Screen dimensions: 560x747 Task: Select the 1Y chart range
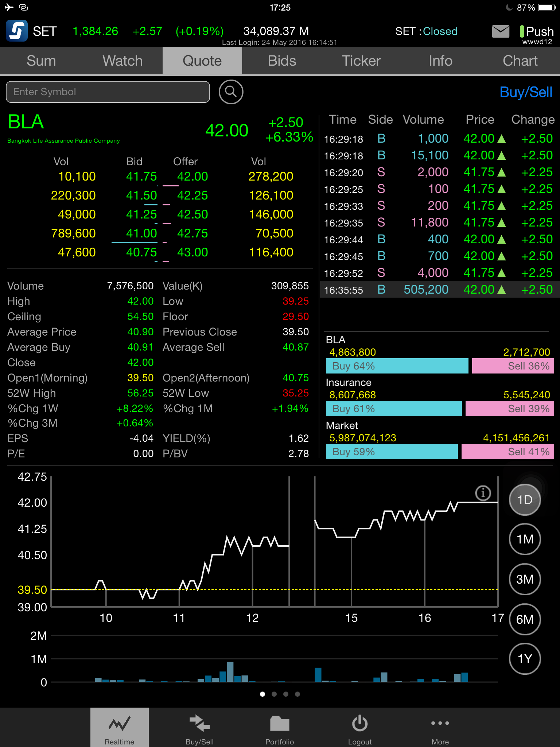pyautogui.click(x=525, y=659)
